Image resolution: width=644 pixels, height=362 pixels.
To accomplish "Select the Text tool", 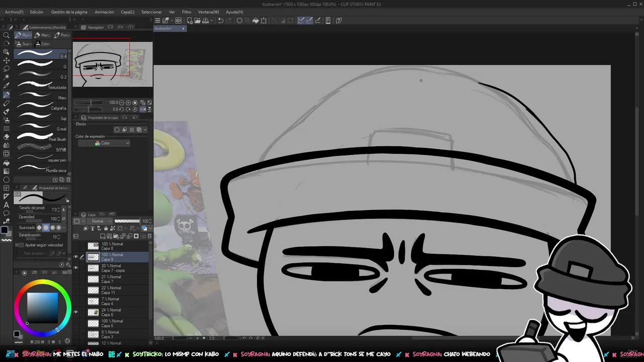I will tap(6, 205).
